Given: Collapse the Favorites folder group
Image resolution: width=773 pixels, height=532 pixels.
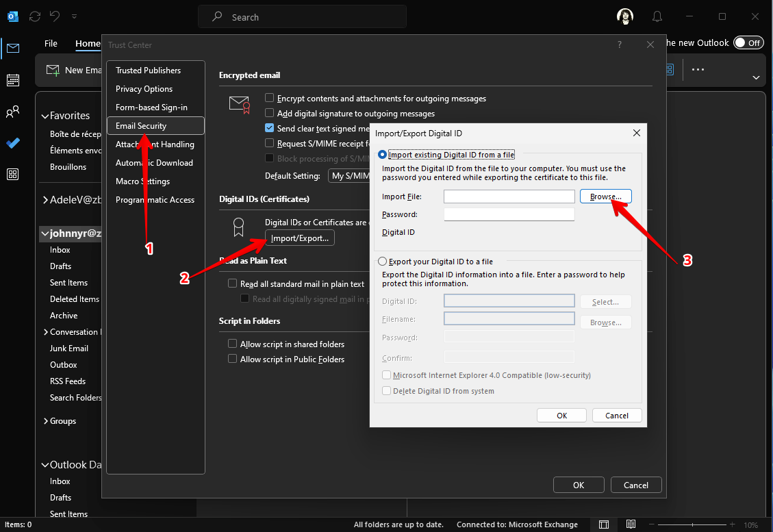Looking at the screenshot, I should pos(45,116).
